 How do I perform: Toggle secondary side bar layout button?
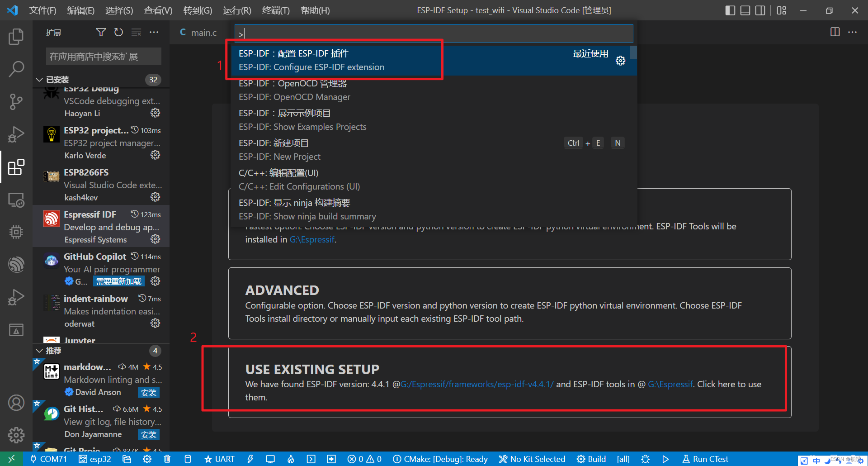pyautogui.click(x=760, y=10)
